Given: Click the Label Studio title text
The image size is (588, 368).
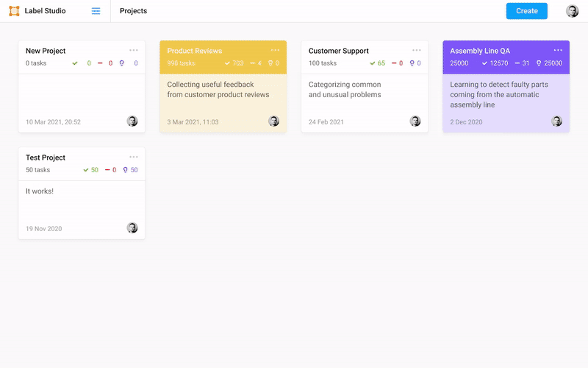Looking at the screenshot, I should [x=45, y=11].
